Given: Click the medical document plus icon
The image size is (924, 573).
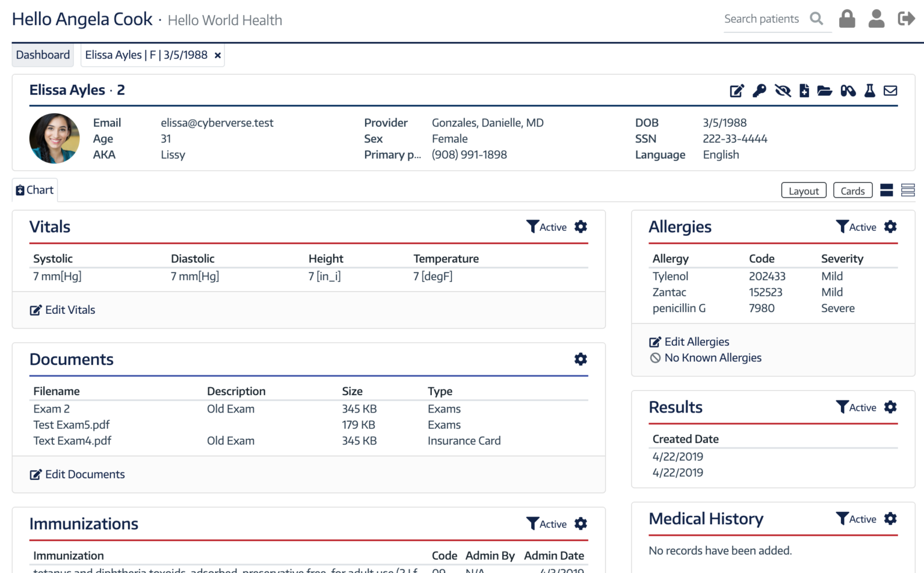Looking at the screenshot, I should click(804, 91).
